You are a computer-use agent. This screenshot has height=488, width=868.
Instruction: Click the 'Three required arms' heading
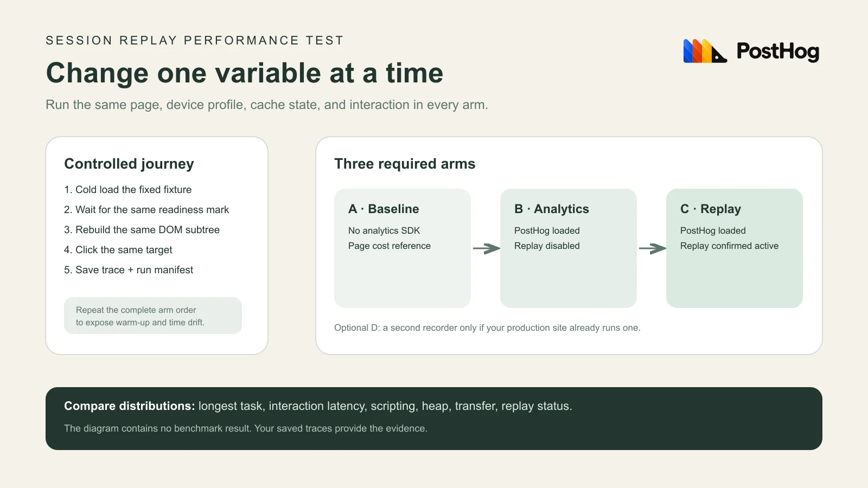coord(405,164)
